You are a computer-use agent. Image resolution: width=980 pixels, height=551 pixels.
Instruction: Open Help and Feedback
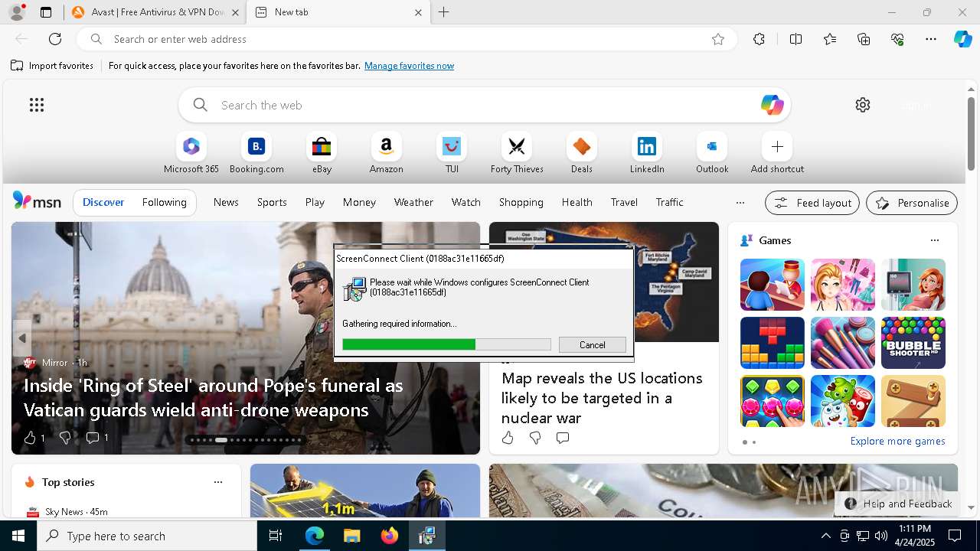[x=899, y=504]
